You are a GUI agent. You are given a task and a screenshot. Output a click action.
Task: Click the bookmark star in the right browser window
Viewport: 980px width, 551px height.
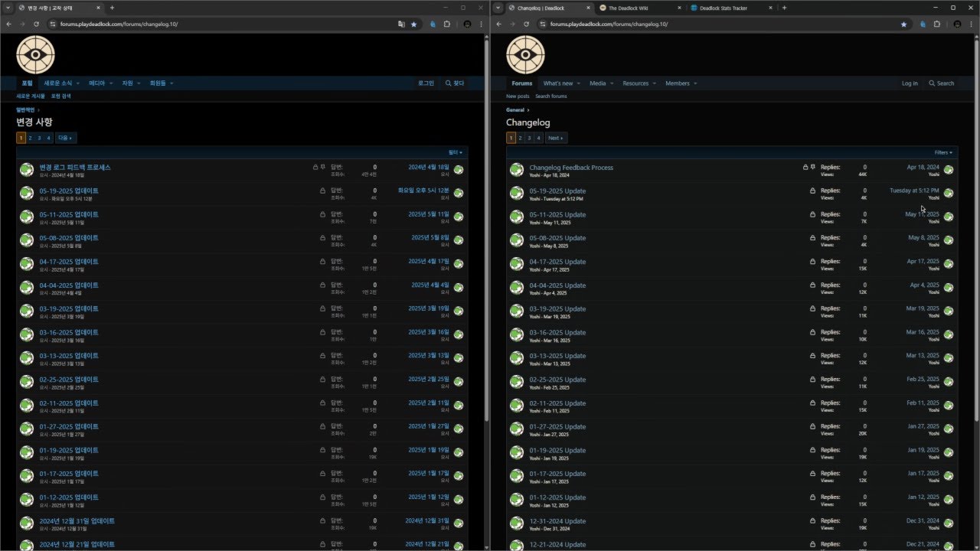pos(903,24)
